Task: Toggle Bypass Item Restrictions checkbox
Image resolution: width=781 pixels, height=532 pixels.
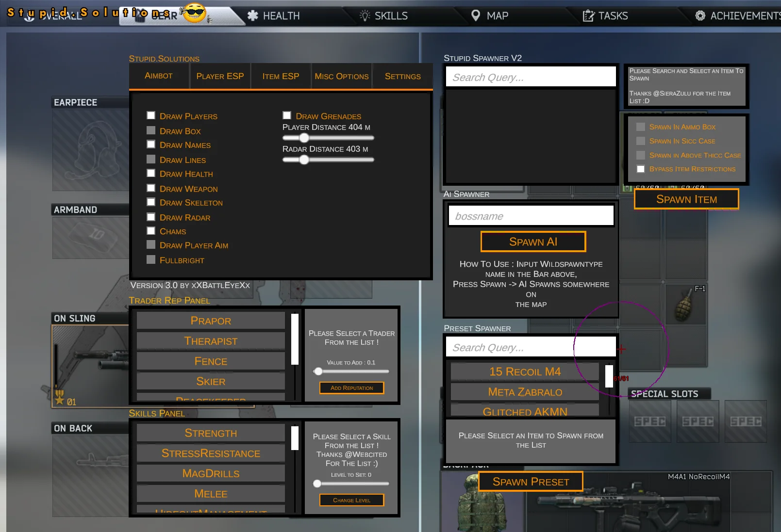Action: tap(641, 169)
